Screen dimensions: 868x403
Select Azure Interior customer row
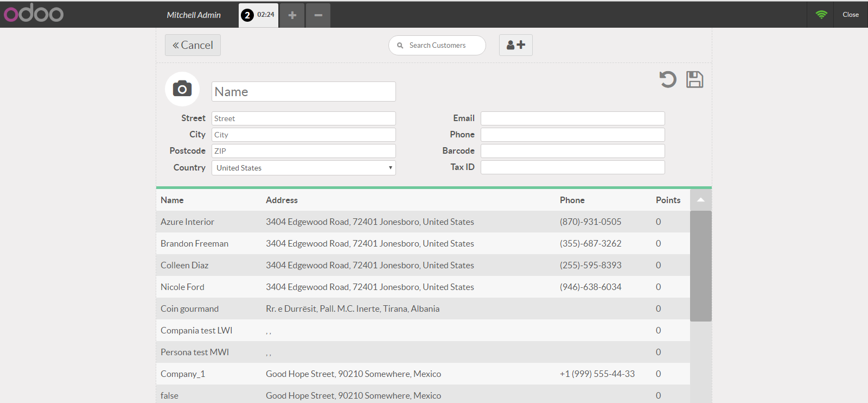(x=423, y=222)
